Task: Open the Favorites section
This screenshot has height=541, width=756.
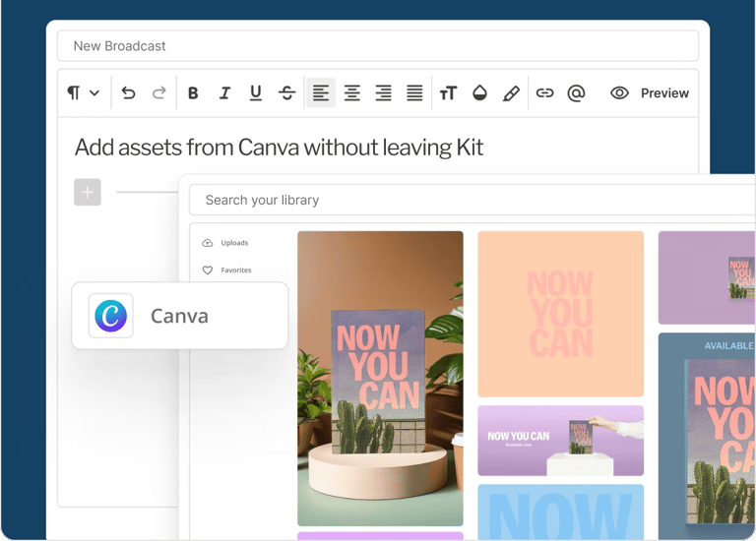Action: tap(226, 270)
